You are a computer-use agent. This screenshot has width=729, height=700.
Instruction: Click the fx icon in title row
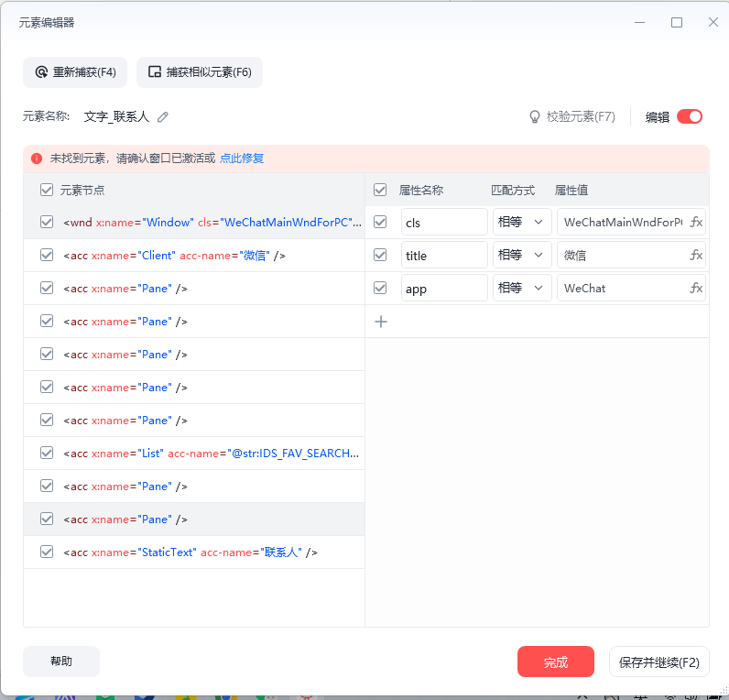[x=696, y=255]
